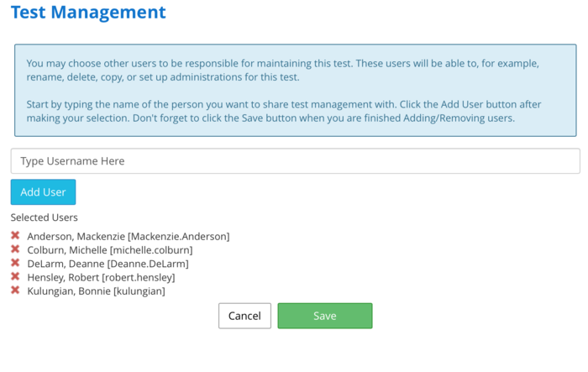Save the selected users list
588x372 pixels.
(x=324, y=316)
